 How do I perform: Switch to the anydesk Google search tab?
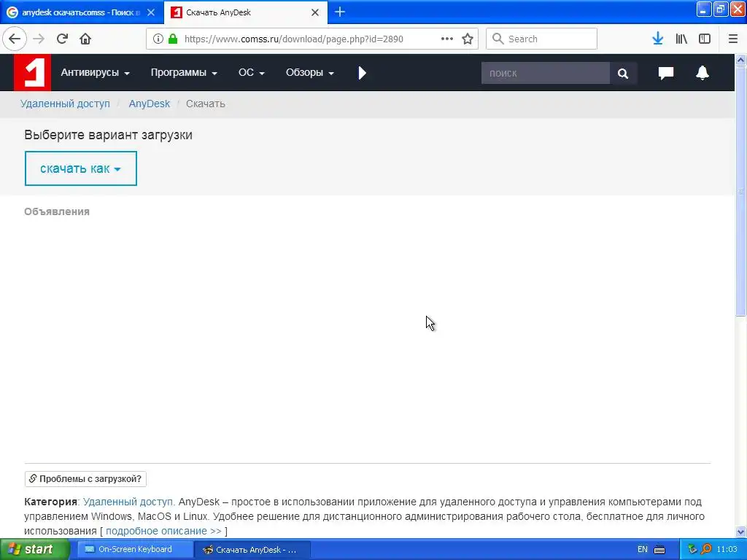tap(81, 12)
